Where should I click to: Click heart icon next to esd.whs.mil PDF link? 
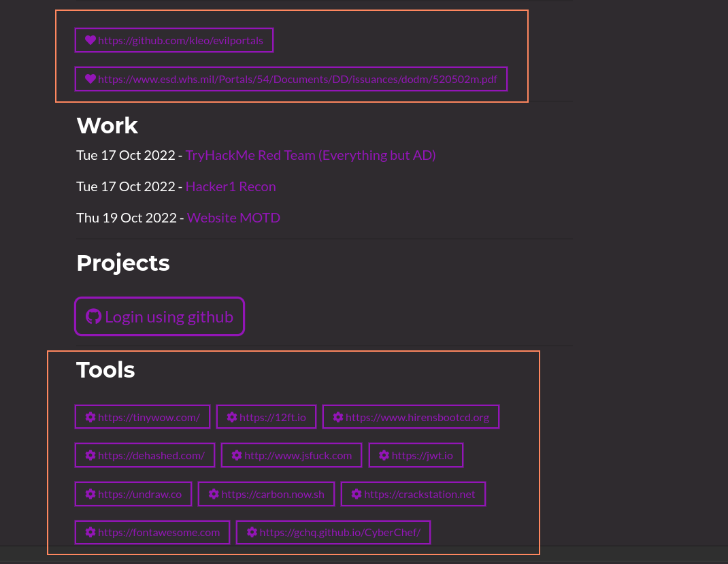tap(90, 79)
